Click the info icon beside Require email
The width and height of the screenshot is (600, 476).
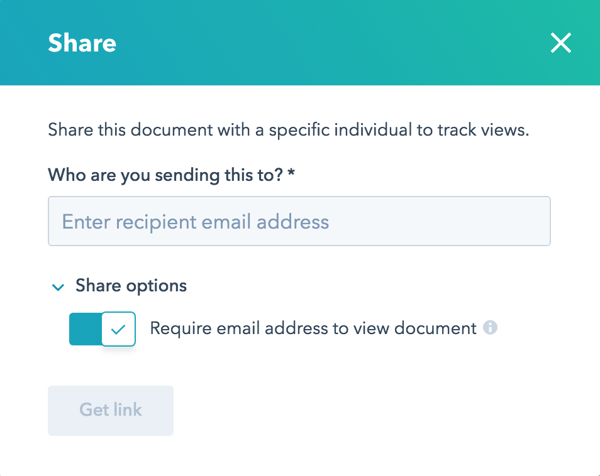[x=490, y=328]
